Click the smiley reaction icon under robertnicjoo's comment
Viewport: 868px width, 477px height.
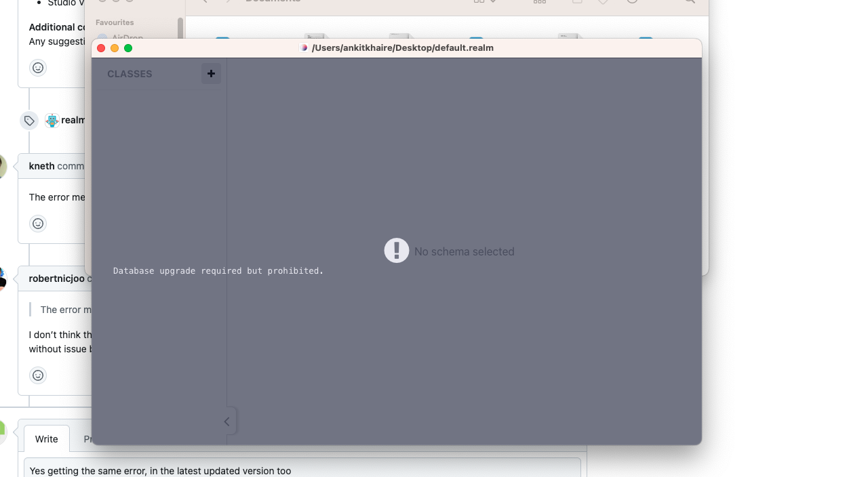37,375
